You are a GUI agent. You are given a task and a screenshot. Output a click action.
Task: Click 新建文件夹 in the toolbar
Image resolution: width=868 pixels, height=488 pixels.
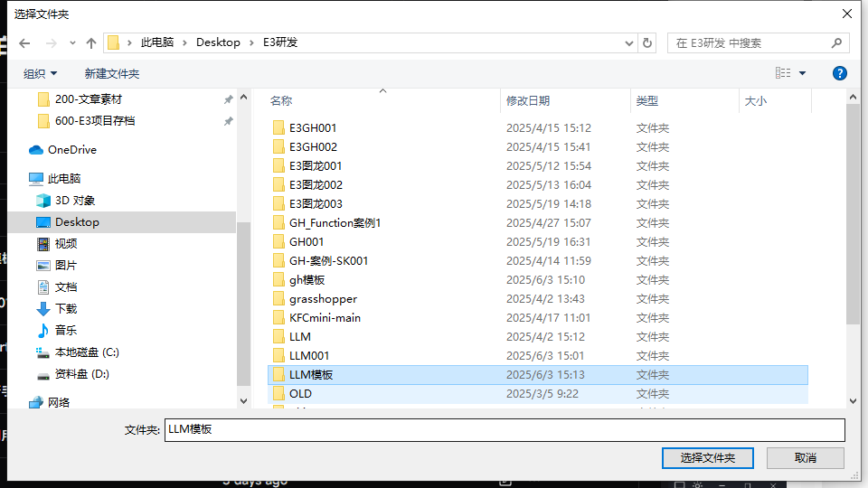pyautogui.click(x=112, y=73)
